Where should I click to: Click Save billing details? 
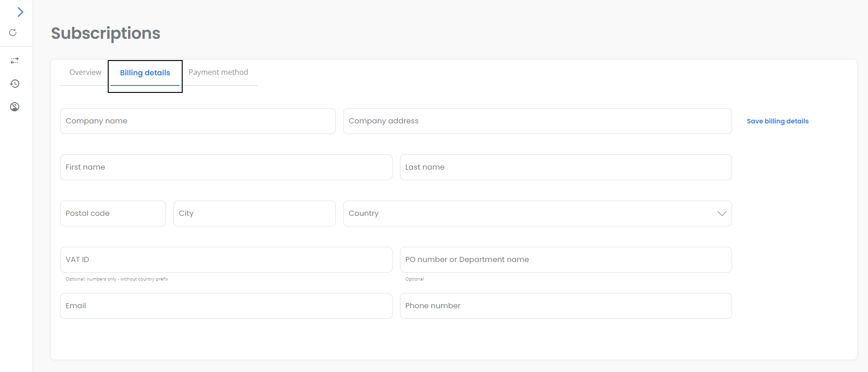click(x=777, y=121)
